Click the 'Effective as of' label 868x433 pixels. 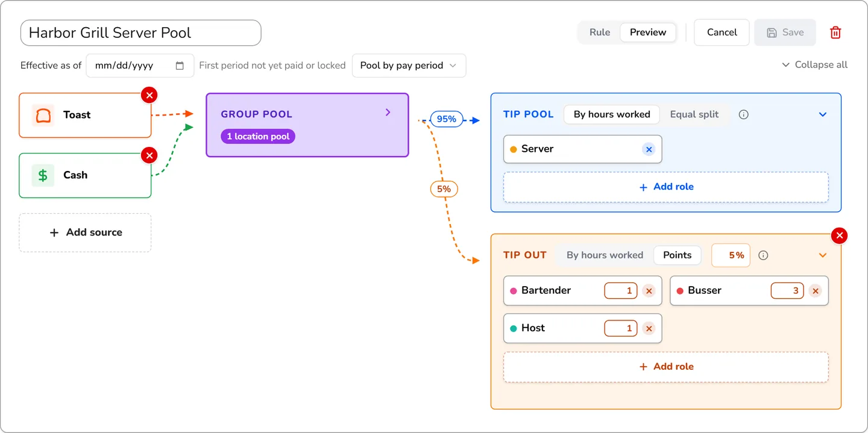click(x=51, y=66)
